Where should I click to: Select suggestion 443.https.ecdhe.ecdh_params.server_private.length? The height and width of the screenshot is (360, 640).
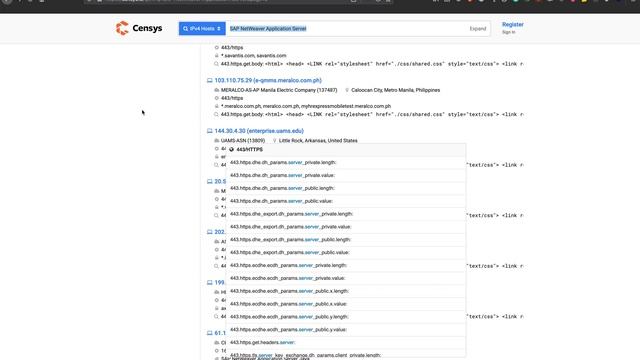pos(346,265)
